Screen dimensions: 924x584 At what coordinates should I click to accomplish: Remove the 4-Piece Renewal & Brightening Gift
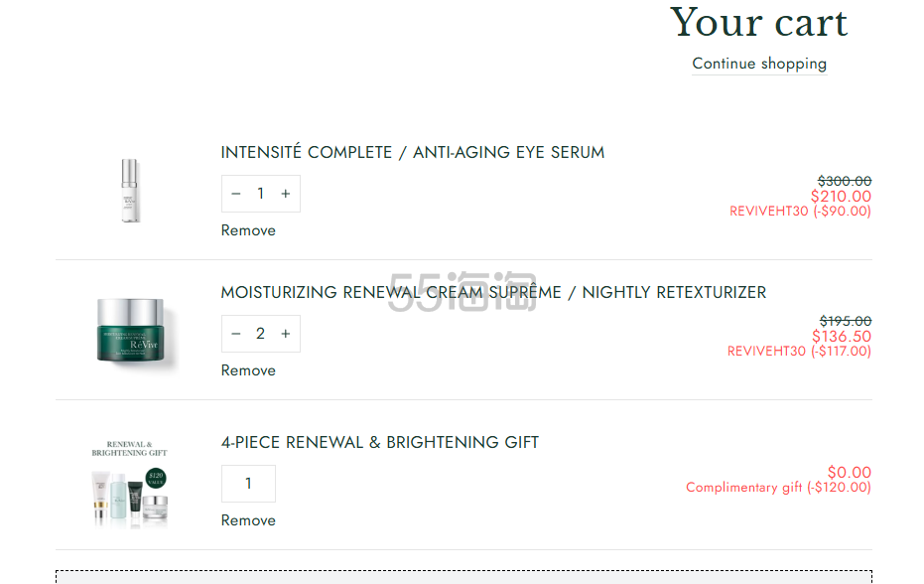248,520
